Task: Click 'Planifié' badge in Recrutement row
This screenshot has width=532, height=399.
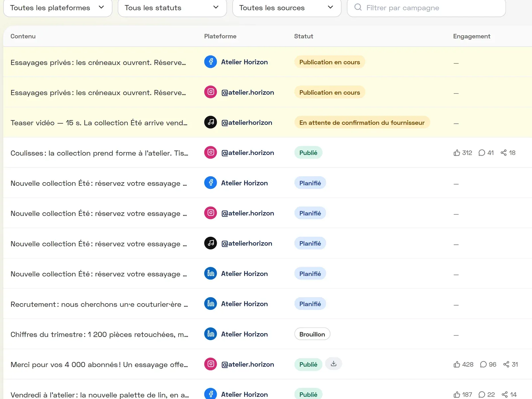Action: coord(310,304)
